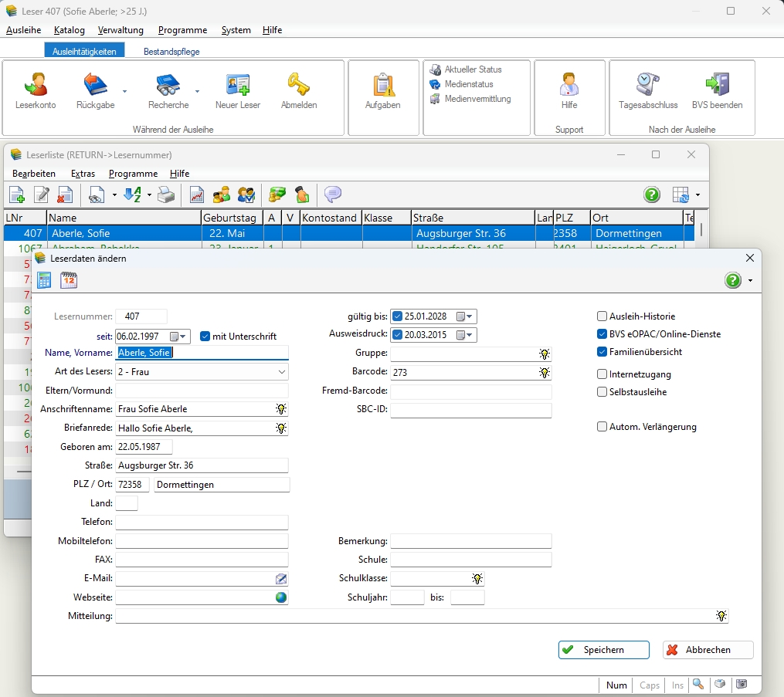Click the Webseite globe icon
This screenshot has height=697, width=784.
[281, 597]
